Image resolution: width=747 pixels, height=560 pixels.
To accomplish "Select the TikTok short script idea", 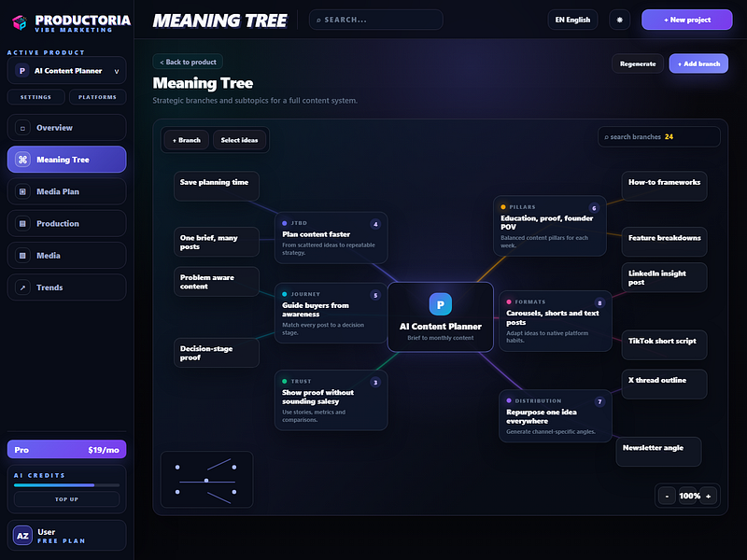I will pyautogui.click(x=664, y=344).
